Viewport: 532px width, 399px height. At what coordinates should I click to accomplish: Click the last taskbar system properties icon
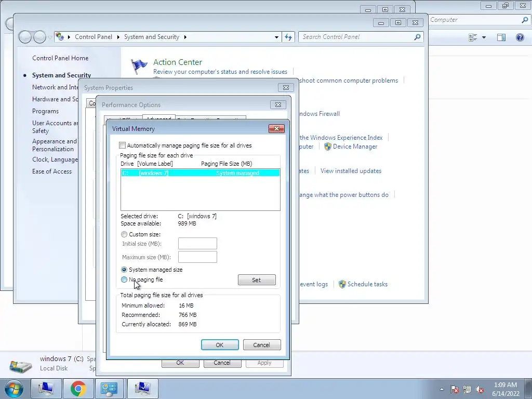142,389
